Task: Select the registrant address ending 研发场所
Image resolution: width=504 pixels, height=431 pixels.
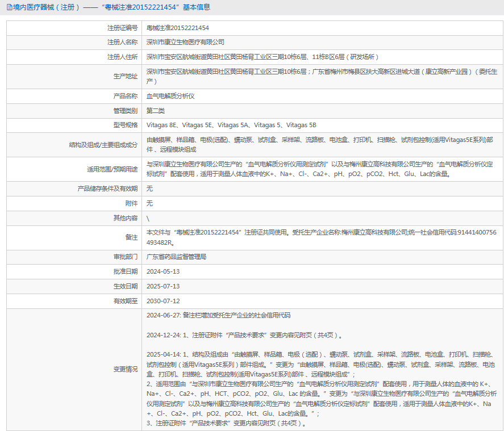Action: 263,57
